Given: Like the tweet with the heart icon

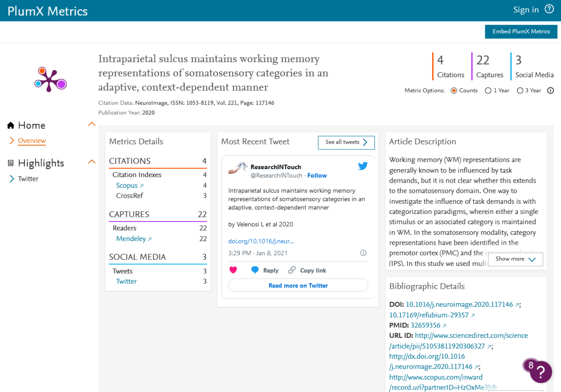Looking at the screenshot, I should tap(233, 270).
